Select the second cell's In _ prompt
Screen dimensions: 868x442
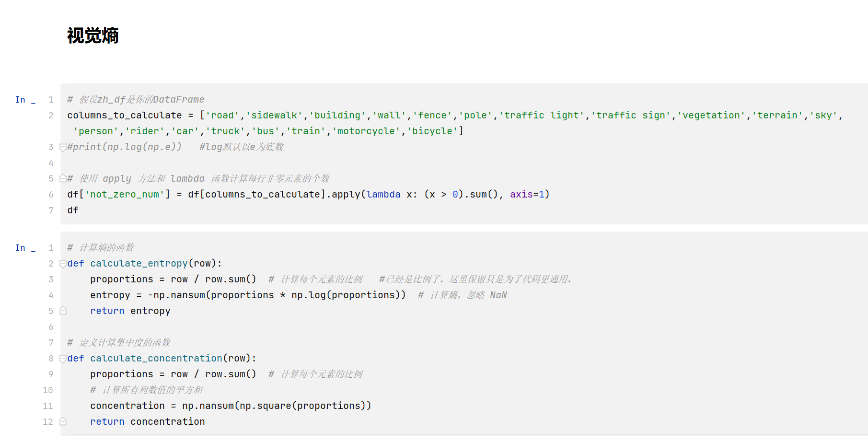pyautogui.click(x=25, y=248)
